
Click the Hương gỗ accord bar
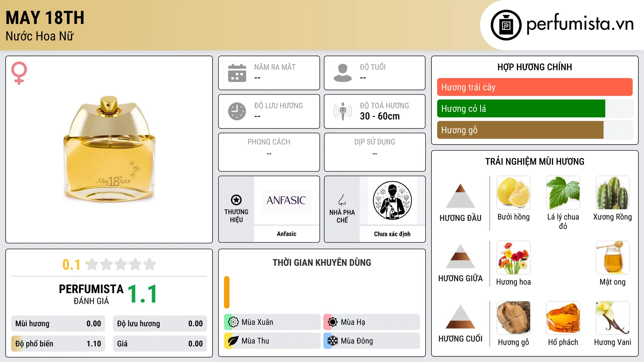pyautogui.click(x=535, y=130)
